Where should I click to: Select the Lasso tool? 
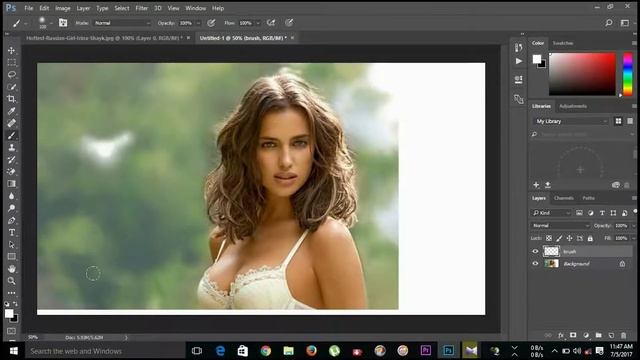coord(11,75)
